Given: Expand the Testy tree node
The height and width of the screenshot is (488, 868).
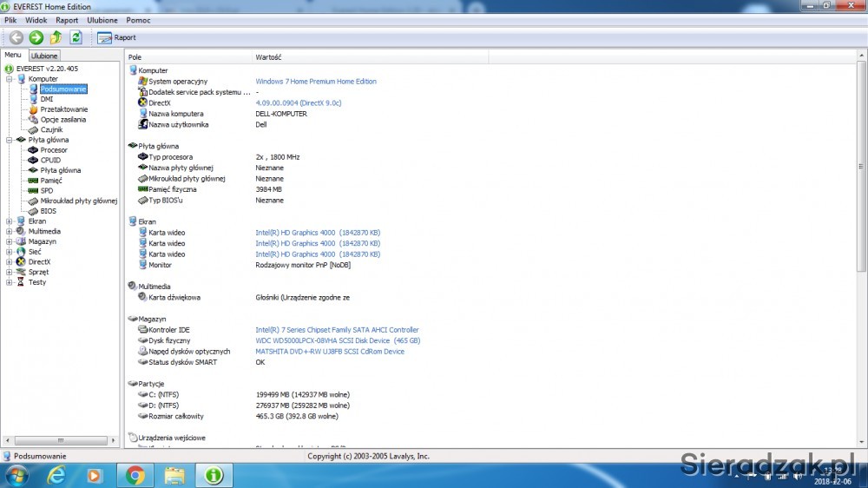Looking at the screenshot, I should [10, 282].
